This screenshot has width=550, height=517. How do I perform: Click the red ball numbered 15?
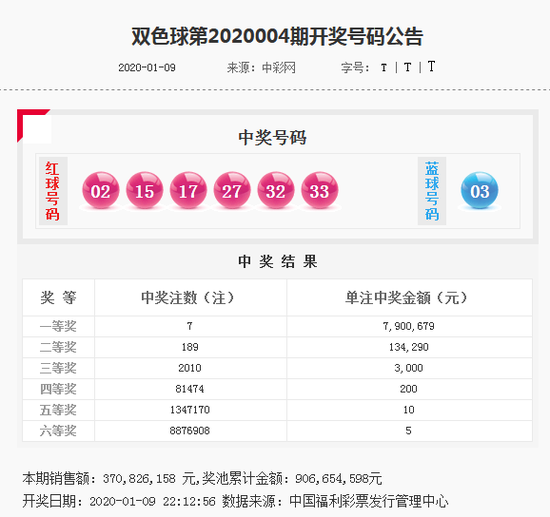(x=145, y=190)
